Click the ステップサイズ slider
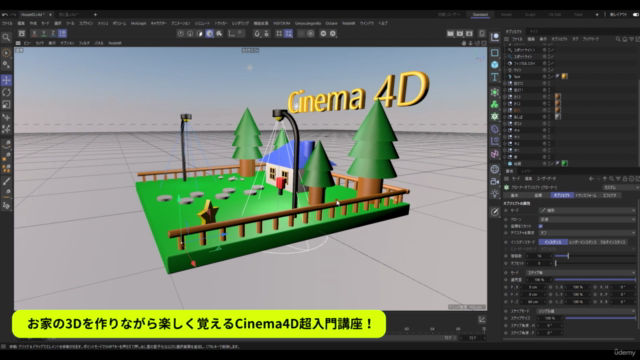 coord(600,318)
